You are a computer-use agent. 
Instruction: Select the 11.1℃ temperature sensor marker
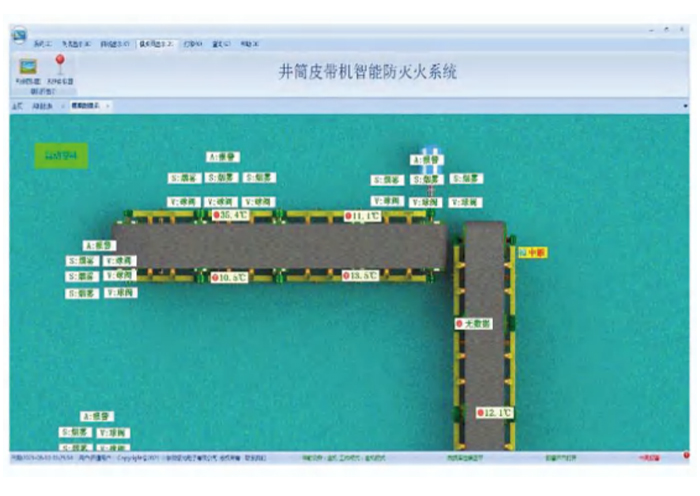(362, 216)
